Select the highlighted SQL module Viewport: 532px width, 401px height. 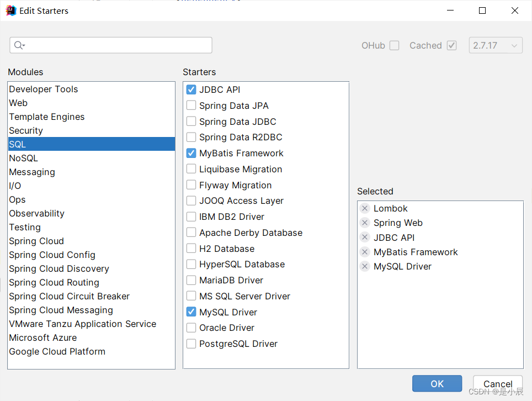(x=91, y=144)
